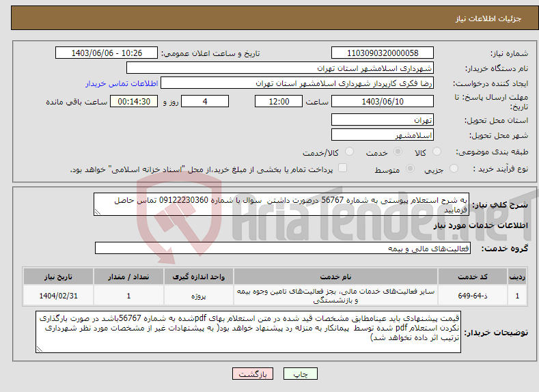
Task: Click the service code cell ذ-64-649
Action: [473, 296]
